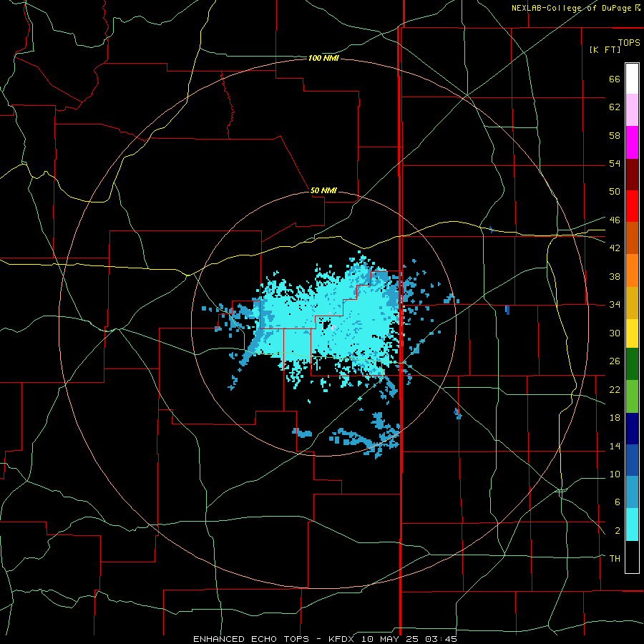
Task: Click the cyan 2 kft legend swatch
Action: [632, 525]
